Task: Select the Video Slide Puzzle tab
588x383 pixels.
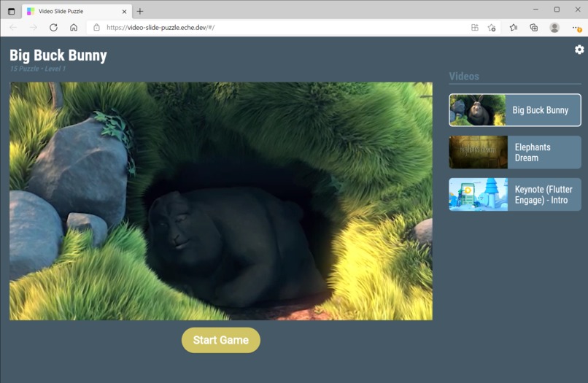Action: [x=77, y=11]
